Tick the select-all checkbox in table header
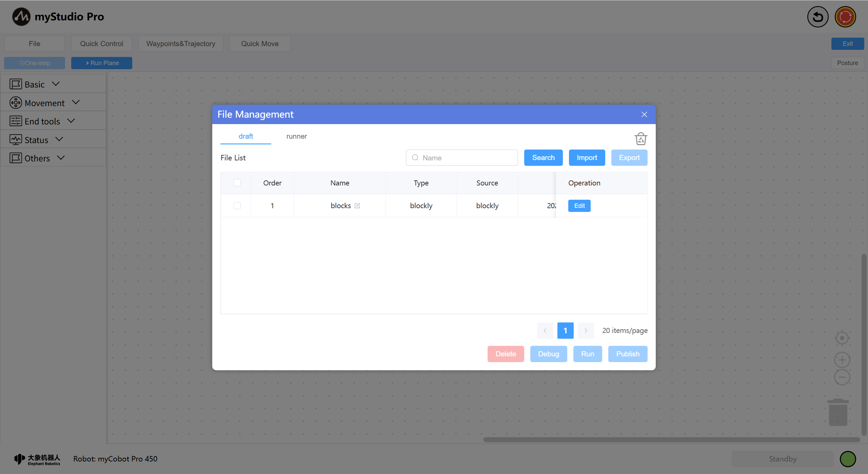868x474 pixels. coord(237,183)
